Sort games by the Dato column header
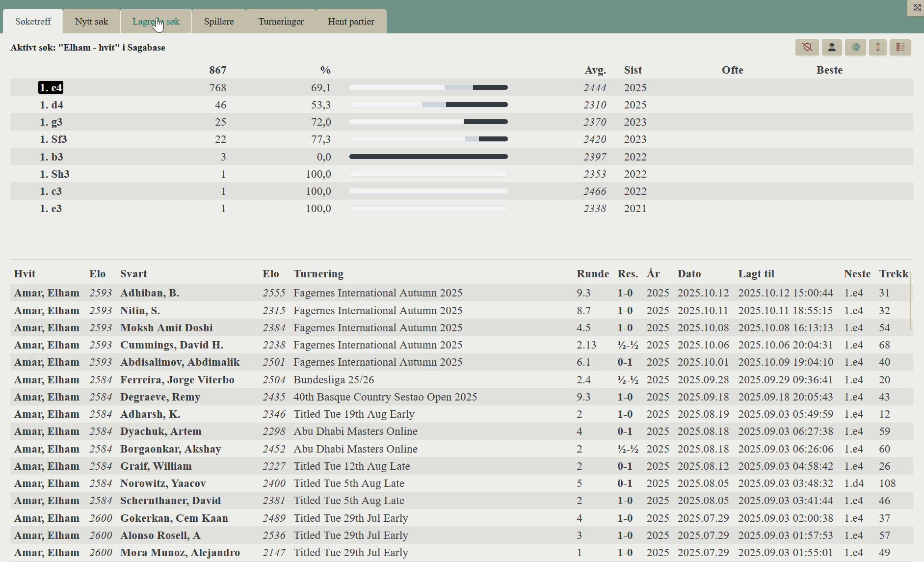 pyautogui.click(x=689, y=274)
